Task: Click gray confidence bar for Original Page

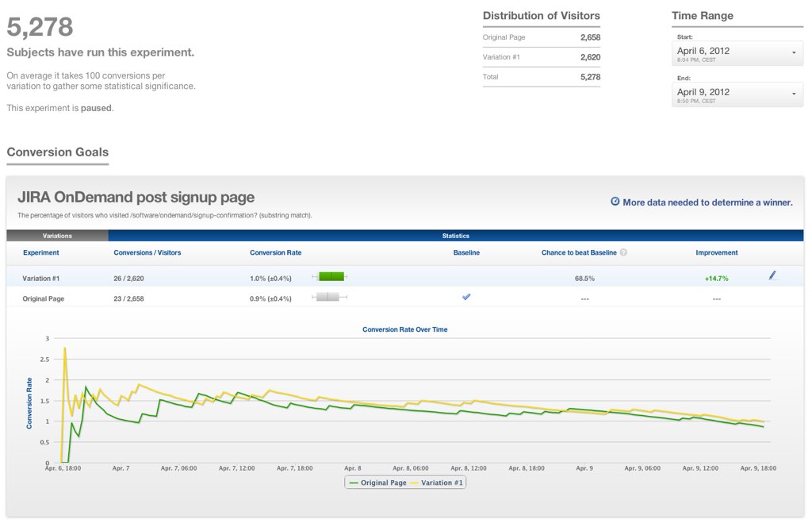Action: pos(327,297)
